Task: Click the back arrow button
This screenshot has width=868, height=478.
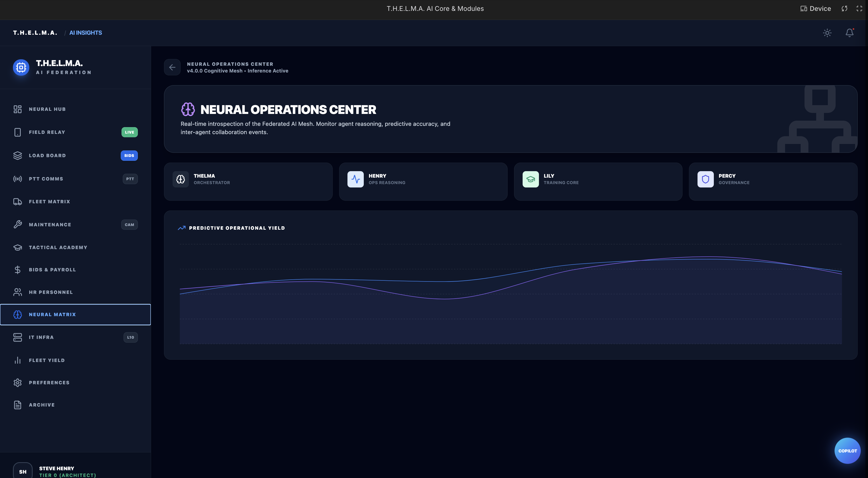Action: [172, 67]
